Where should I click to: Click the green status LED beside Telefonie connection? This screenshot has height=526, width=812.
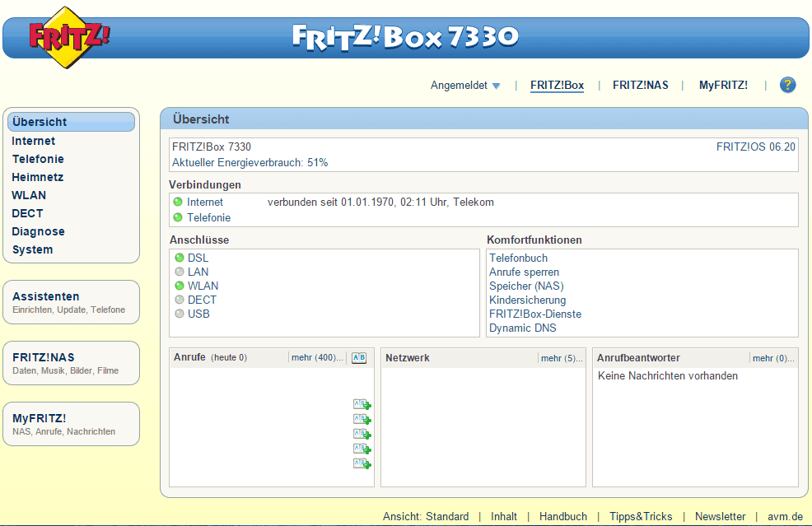click(x=178, y=217)
